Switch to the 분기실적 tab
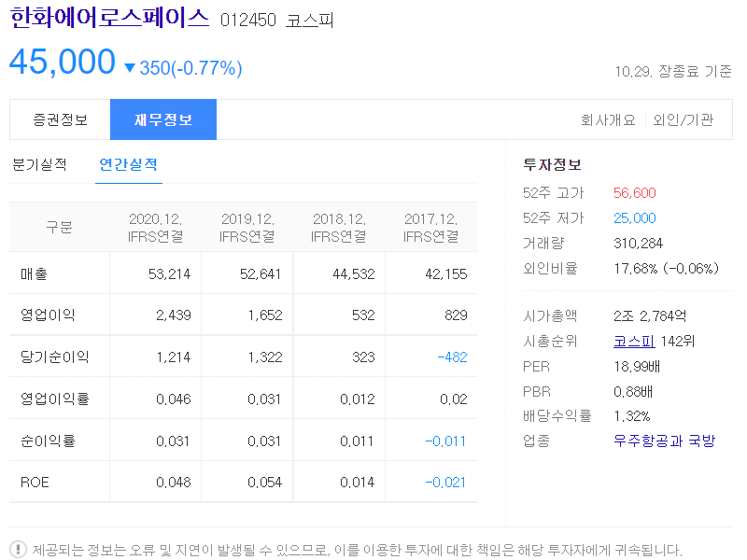The image size is (747, 560). click(39, 165)
